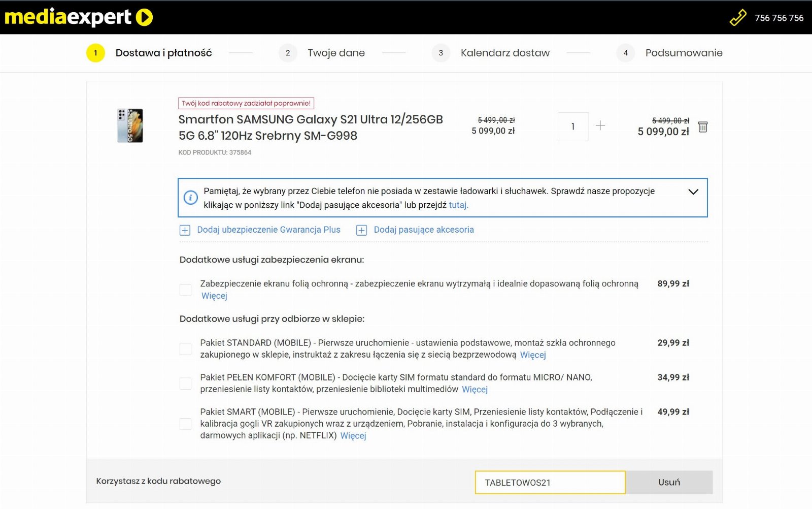Screen dimensions: 812x509
Task: Click heading 'Dodatkowe usługi zabezpieczenia ekranu:'
Action: pos(272,260)
